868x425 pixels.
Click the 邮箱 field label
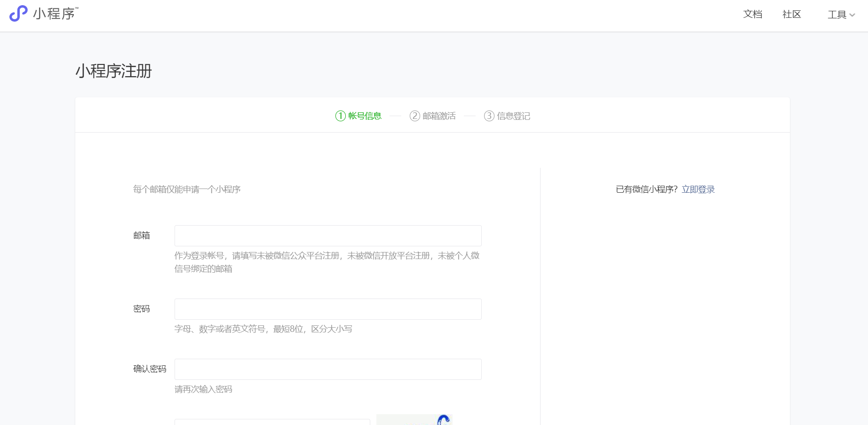[141, 236]
